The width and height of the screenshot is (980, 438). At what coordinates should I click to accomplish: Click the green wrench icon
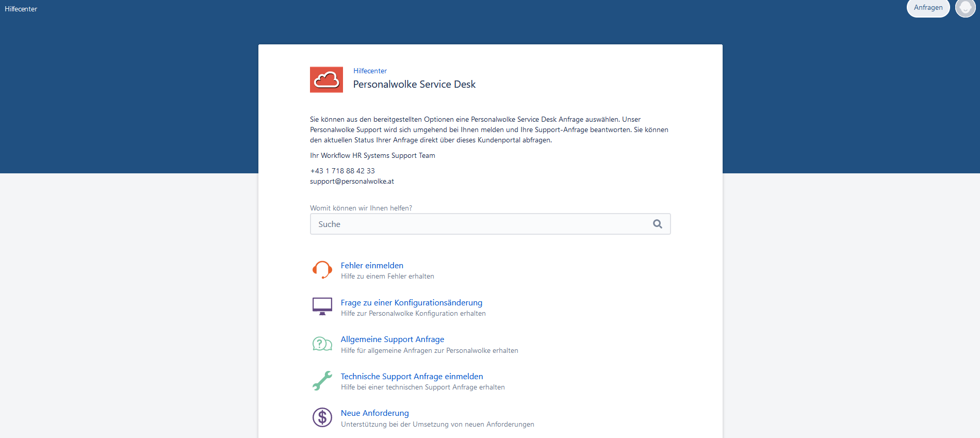[322, 381]
